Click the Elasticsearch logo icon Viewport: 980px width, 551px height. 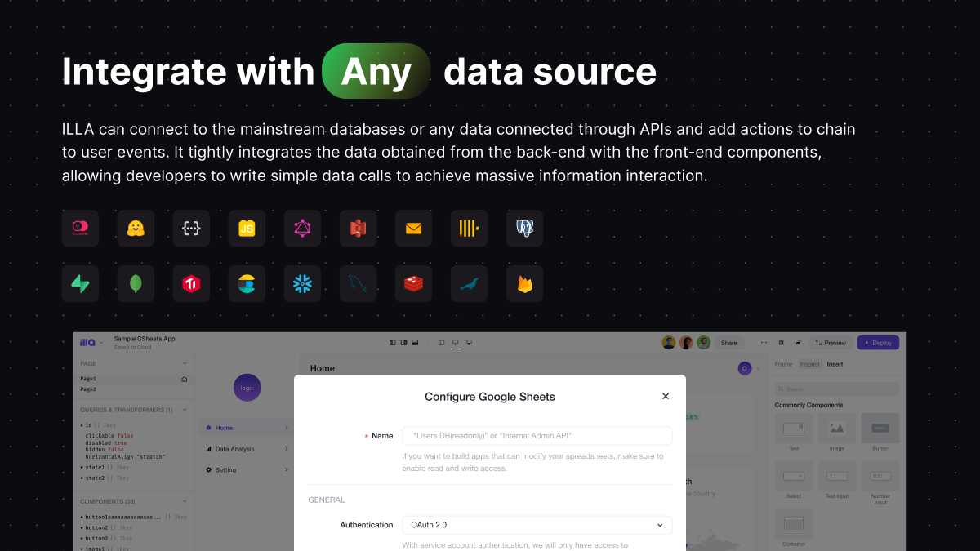tap(247, 284)
